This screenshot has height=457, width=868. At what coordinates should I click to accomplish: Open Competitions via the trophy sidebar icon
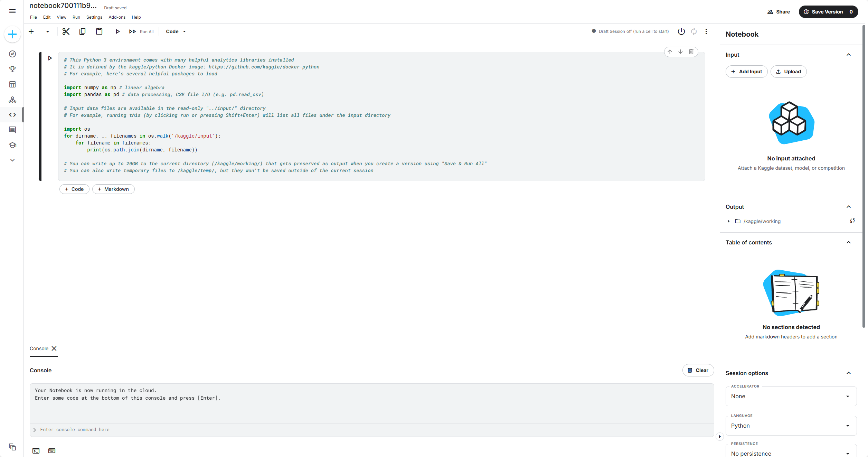click(x=12, y=69)
